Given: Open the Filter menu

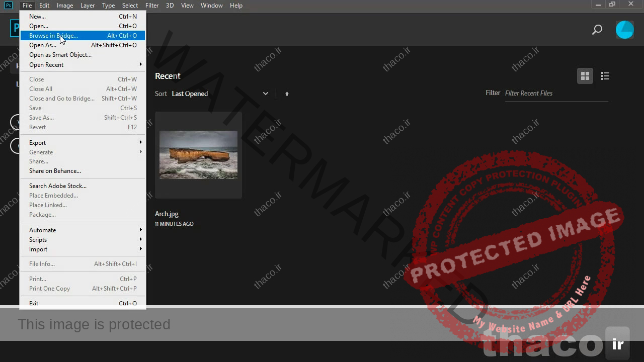Looking at the screenshot, I should (x=152, y=5).
